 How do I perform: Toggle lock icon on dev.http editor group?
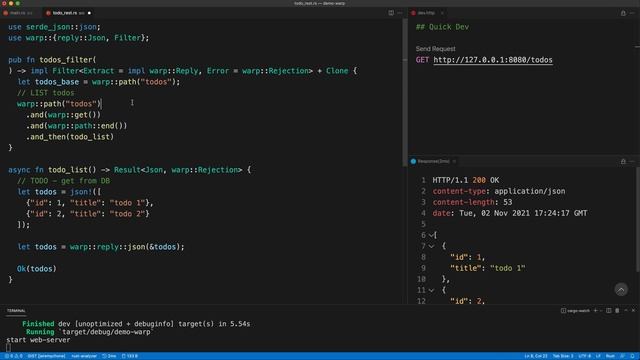(x=623, y=13)
